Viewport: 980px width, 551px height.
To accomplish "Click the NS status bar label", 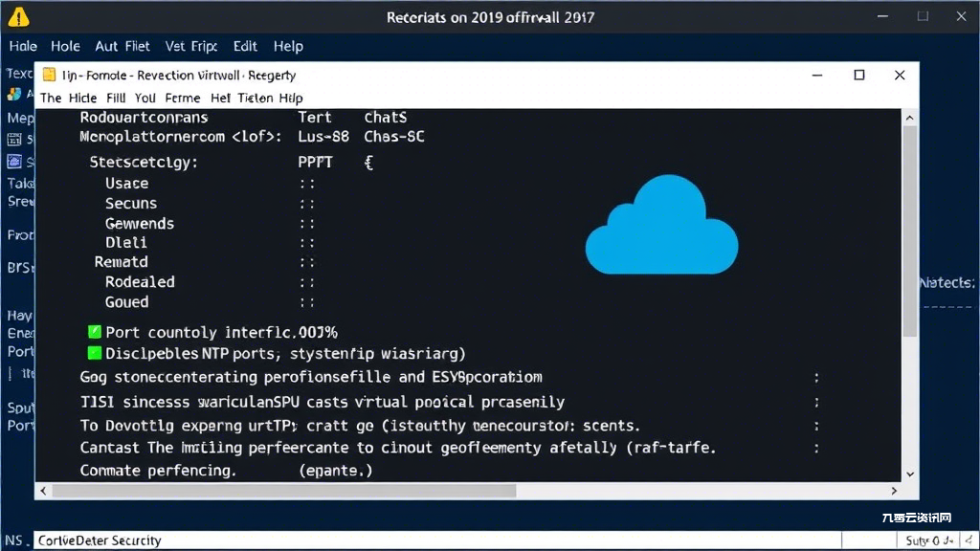I will pos(13,540).
